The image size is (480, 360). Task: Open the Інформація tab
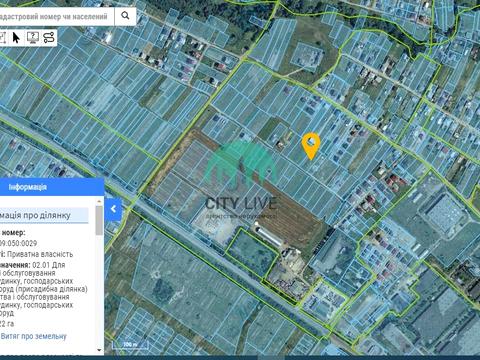(x=28, y=187)
